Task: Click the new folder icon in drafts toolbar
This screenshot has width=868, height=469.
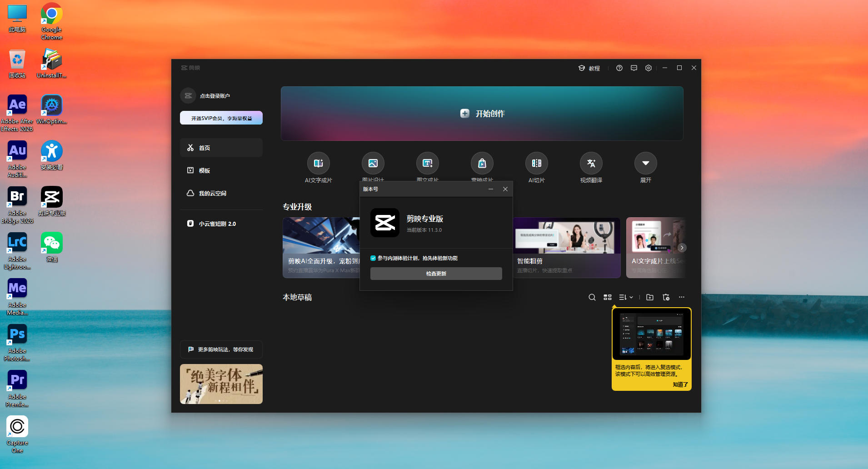Action: point(650,297)
